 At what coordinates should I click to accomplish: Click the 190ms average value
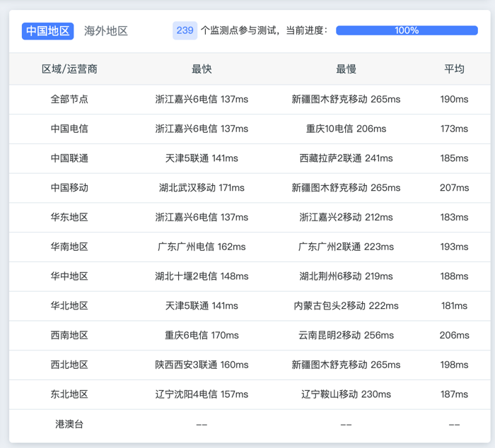454,99
